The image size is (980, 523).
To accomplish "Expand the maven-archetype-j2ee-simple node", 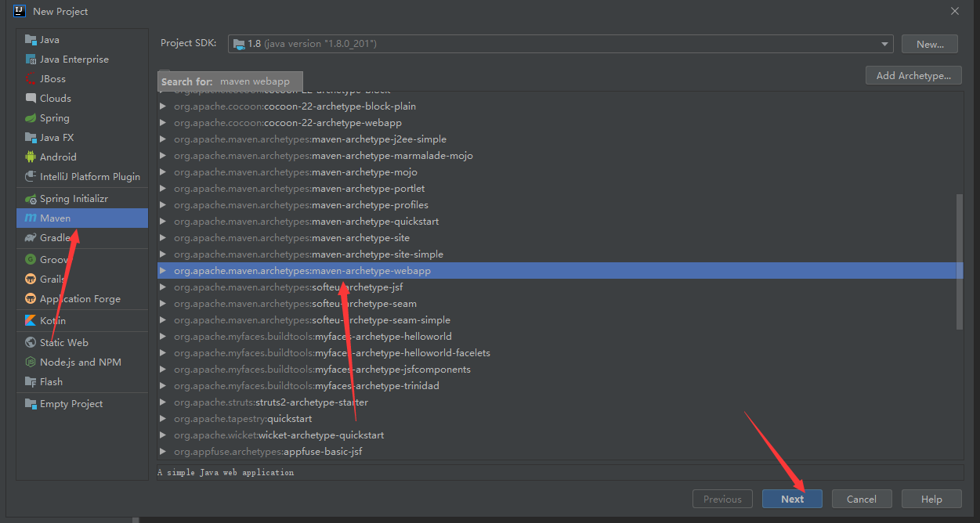I will coord(163,139).
